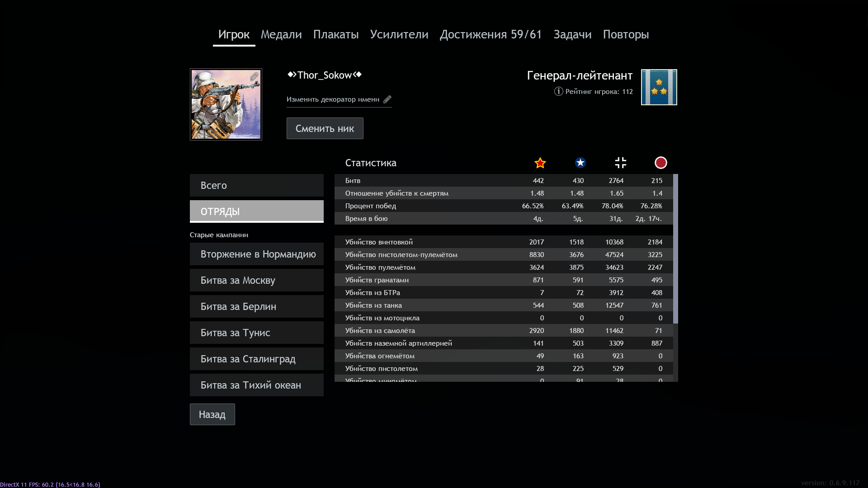This screenshot has height=488, width=868.
Task: Click pencil icon beside name decorator label
Action: (387, 99)
